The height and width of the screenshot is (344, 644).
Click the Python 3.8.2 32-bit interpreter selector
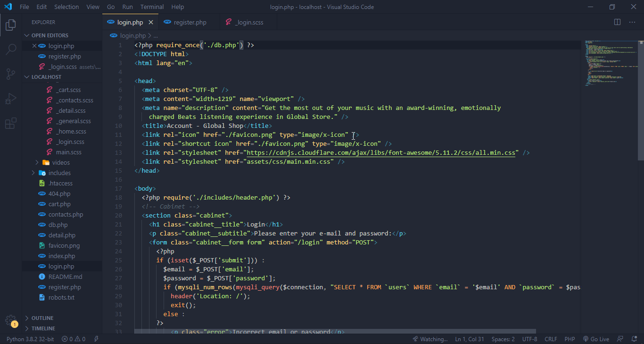(x=30, y=339)
